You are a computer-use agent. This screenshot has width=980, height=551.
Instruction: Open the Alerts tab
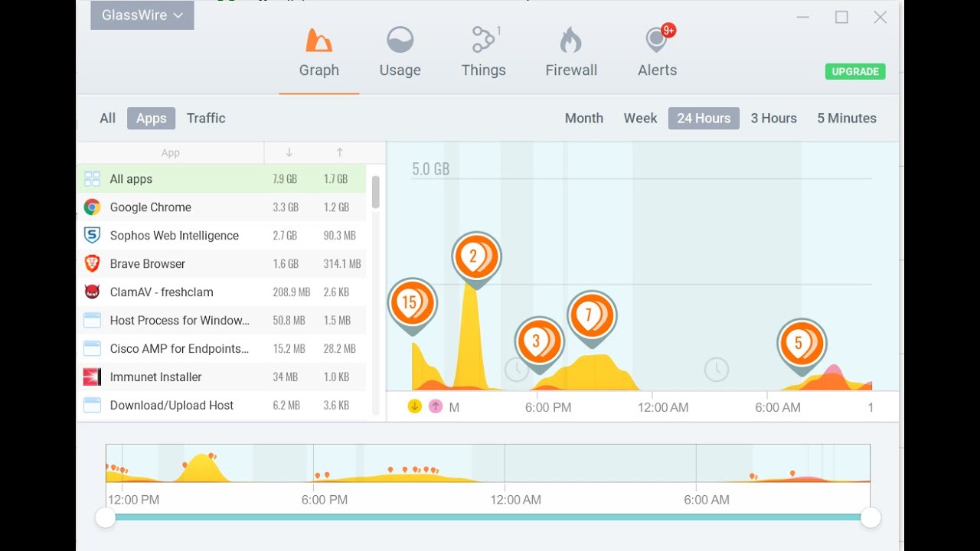657,53
